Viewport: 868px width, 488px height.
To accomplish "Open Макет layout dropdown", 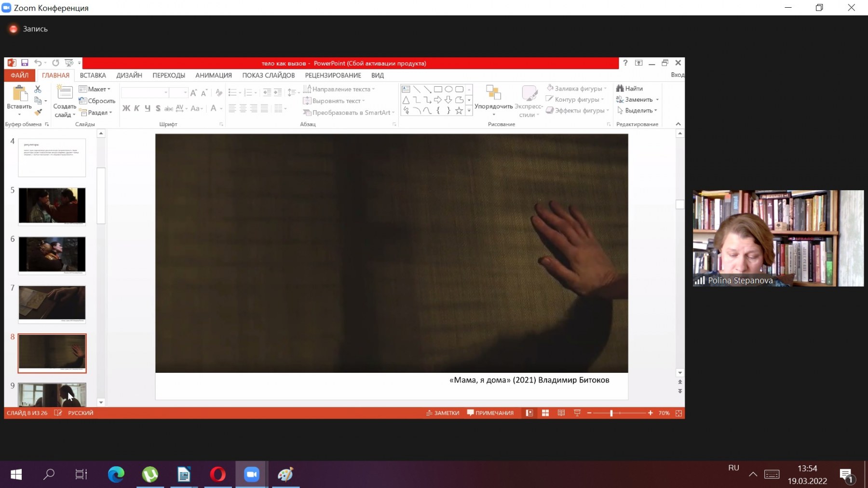I will [x=95, y=89].
